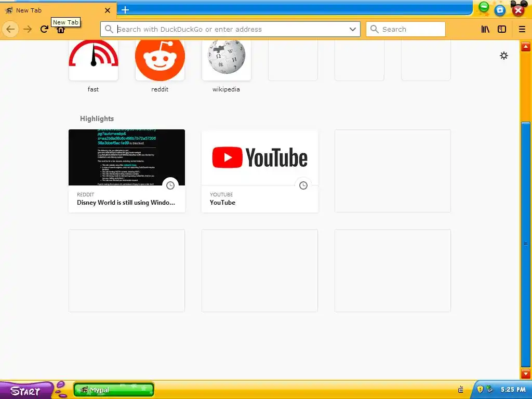Click the reddit label under its tile
This screenshot has height=399, width=532.
point(160,89)
